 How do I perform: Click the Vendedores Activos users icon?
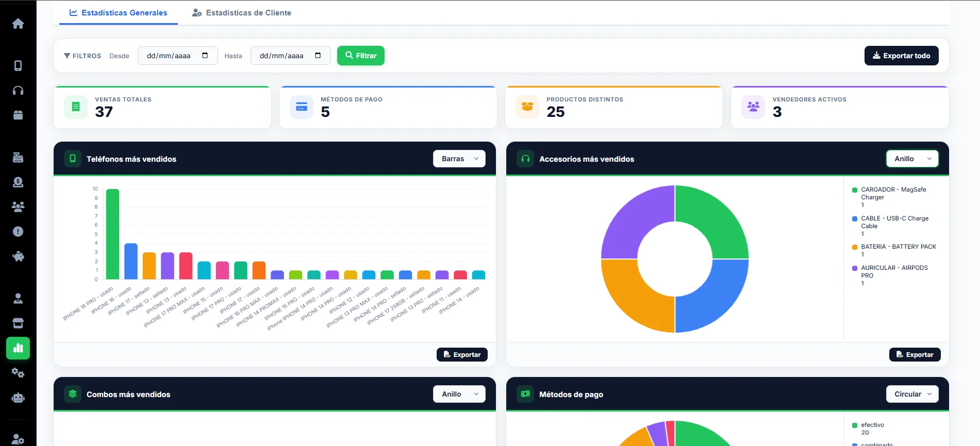pyautogui.click(x=753, y=107)
